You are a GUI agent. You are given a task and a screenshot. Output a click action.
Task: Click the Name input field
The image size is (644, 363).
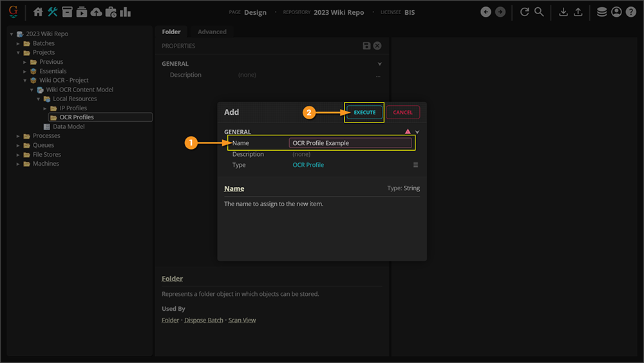(x=350, y=143)
